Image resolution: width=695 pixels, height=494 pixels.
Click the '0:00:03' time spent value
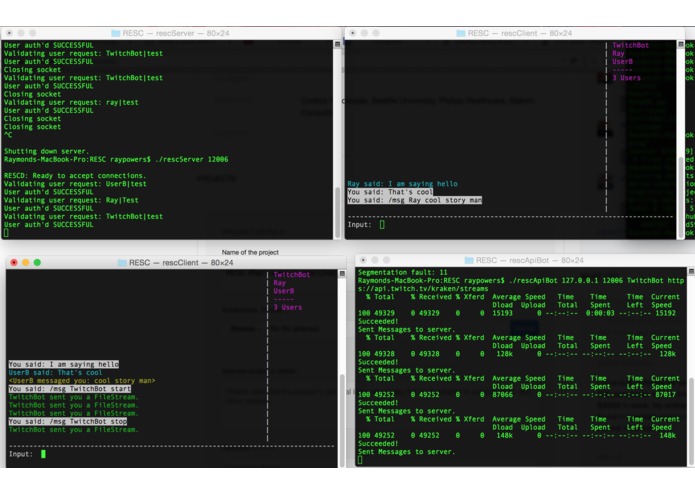600,313
